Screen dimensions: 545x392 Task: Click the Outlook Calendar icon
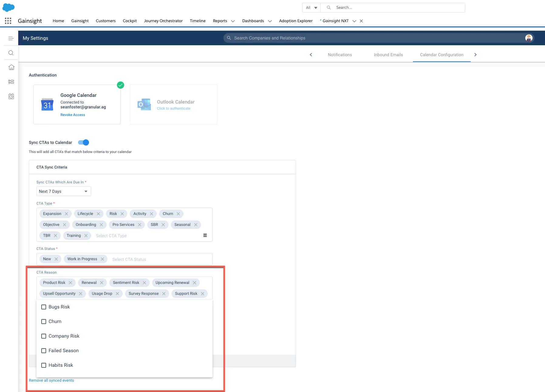click(144, 104)
